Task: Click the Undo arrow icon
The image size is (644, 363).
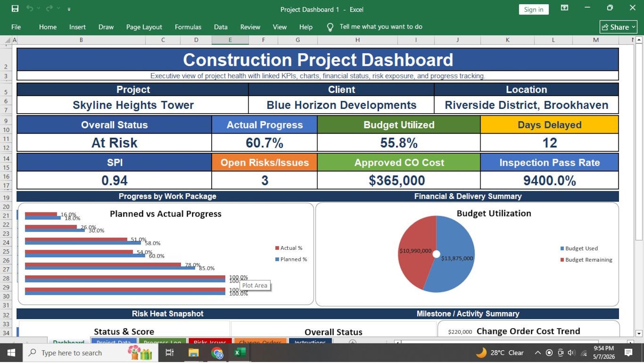Action: tap(30, 9)
